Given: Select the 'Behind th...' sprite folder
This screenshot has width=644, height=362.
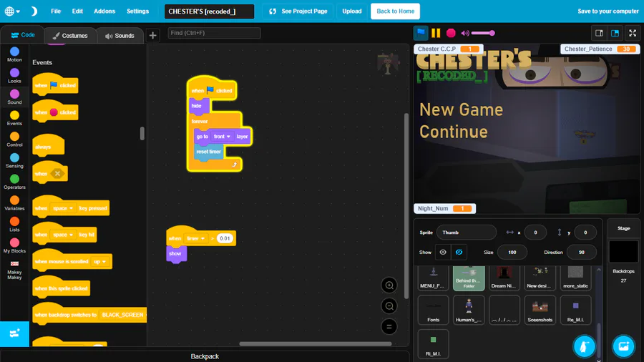Looking at the screenshot, I should click(469, 278).
